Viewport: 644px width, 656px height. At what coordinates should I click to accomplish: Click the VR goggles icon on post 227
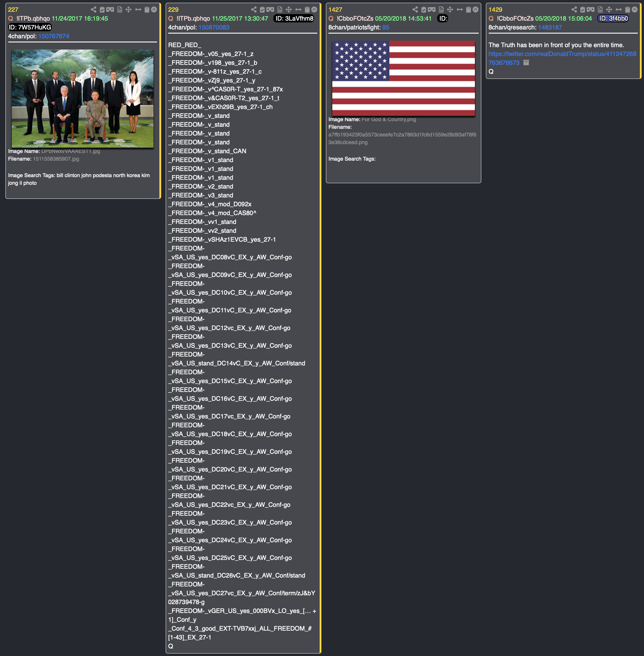[110, 9]
